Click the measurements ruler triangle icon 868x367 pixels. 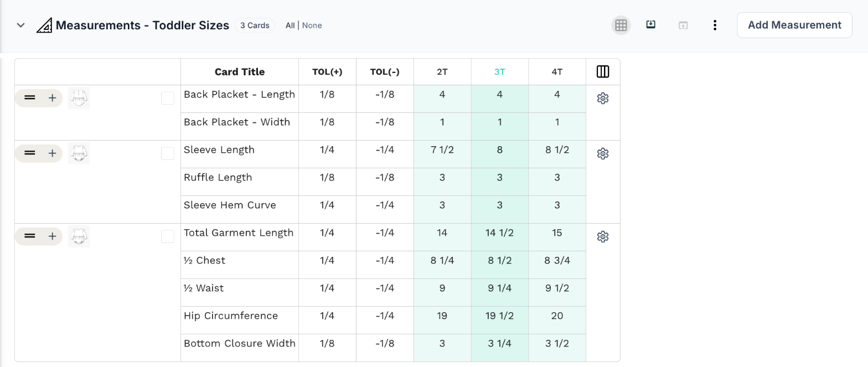pos(44,25)
